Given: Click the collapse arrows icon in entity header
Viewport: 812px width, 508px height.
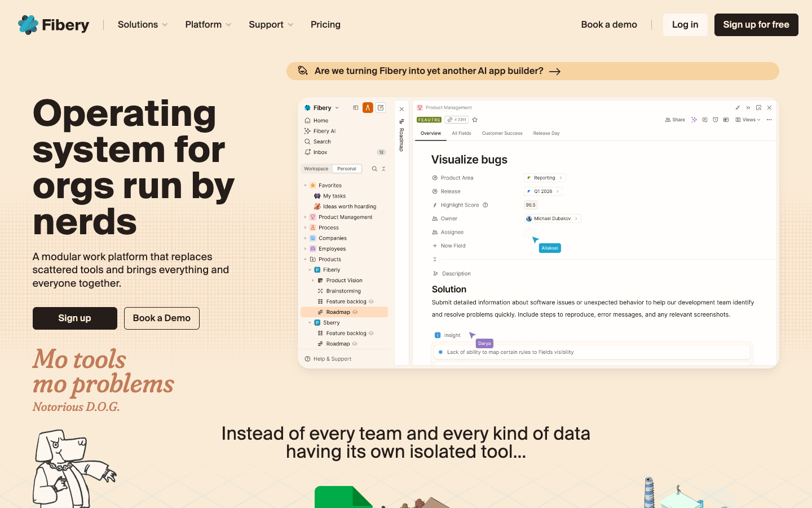Looking at the screenshot, I should [738, 108].
